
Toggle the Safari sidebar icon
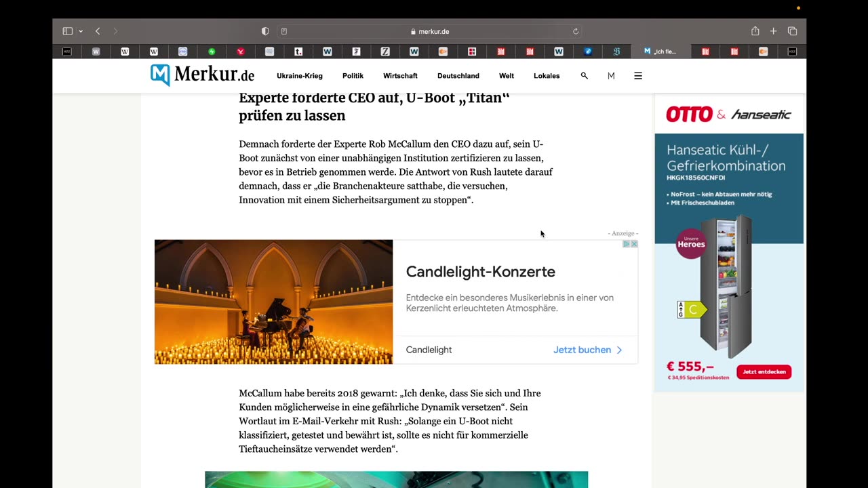pos(67,31)
